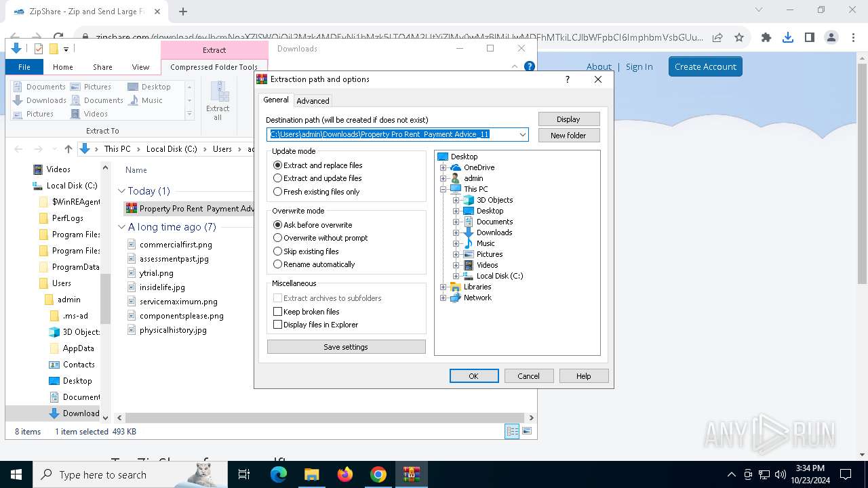
Task: Open File Explorer taskbar icon
Action: [312, 474]
